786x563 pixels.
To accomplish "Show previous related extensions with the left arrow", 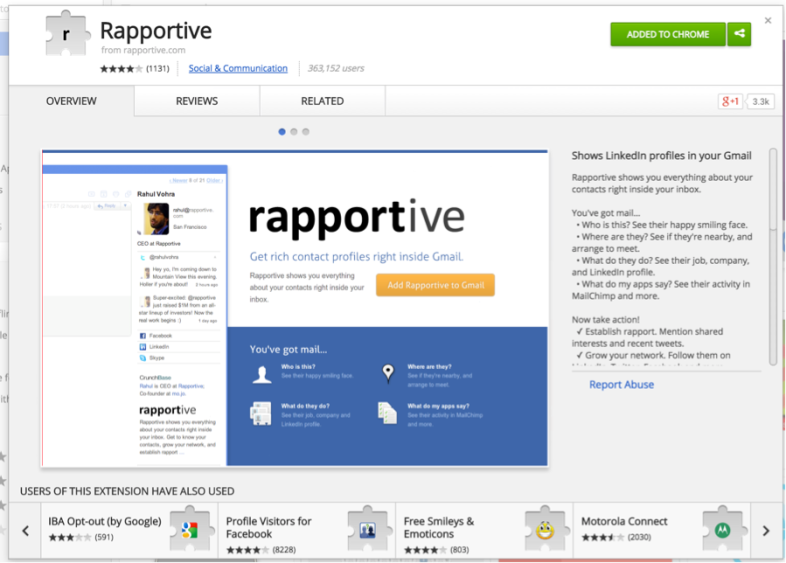I will 26,530.
